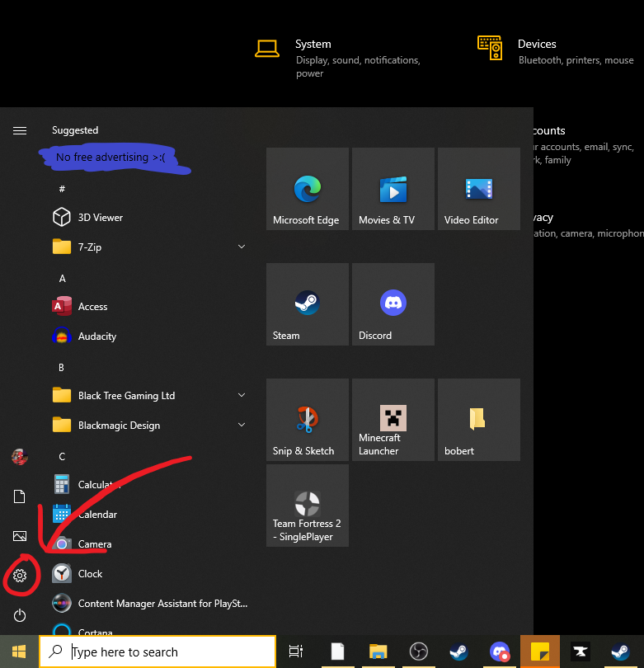This screenshot has width=644, height=668.
Task: Click the Windows Start button
Action: coord(19,652)
